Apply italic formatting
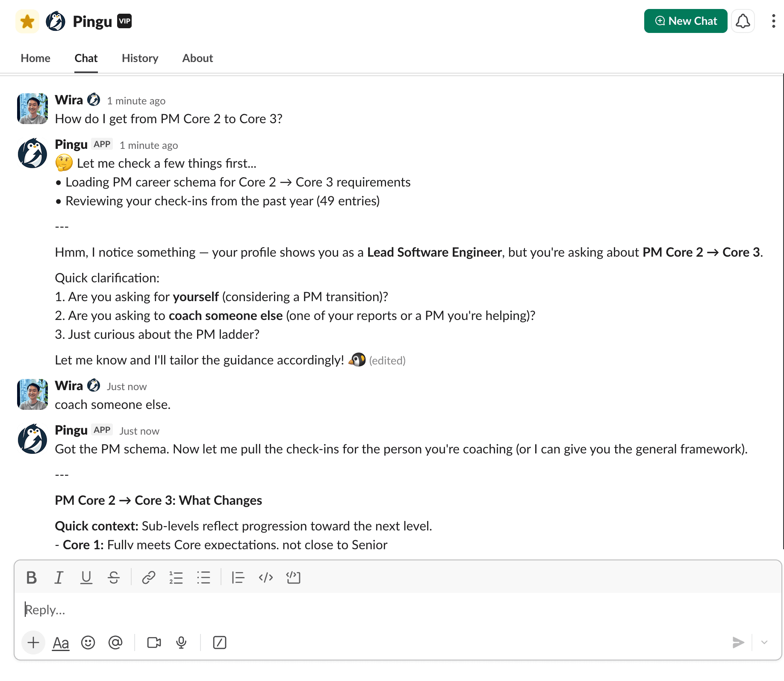 (59, 577)
